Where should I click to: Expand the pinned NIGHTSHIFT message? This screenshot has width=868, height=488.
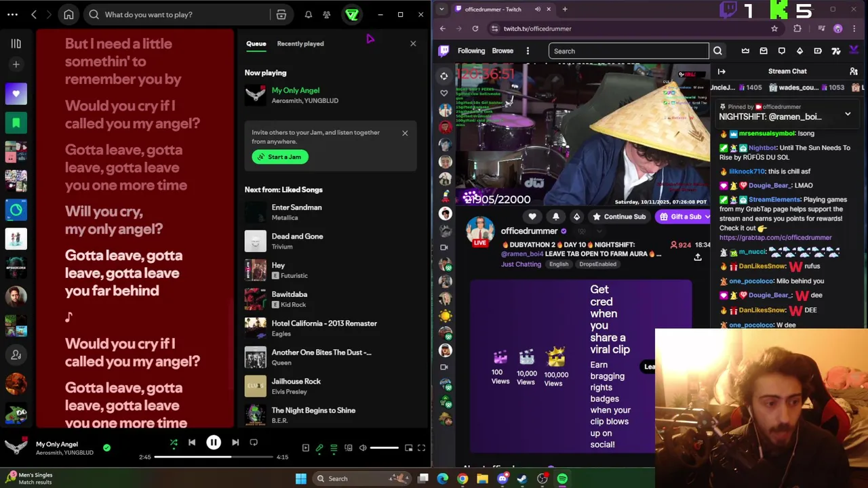pyautogui.click(x=848, y=114)
